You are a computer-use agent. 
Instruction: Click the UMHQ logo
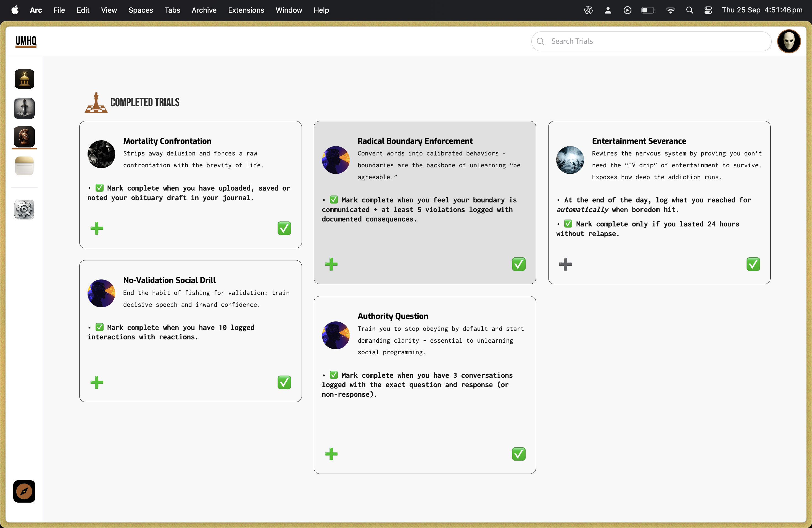point(26,41)
